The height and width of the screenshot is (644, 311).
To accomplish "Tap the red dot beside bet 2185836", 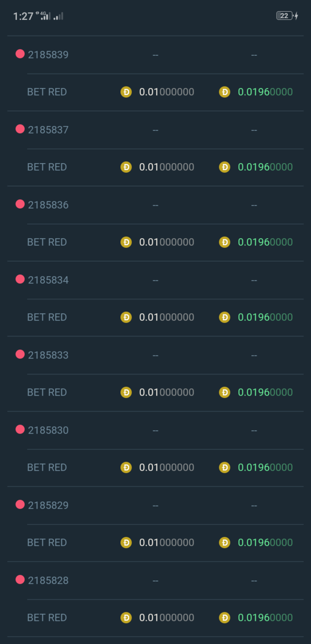I will (20, 204).
